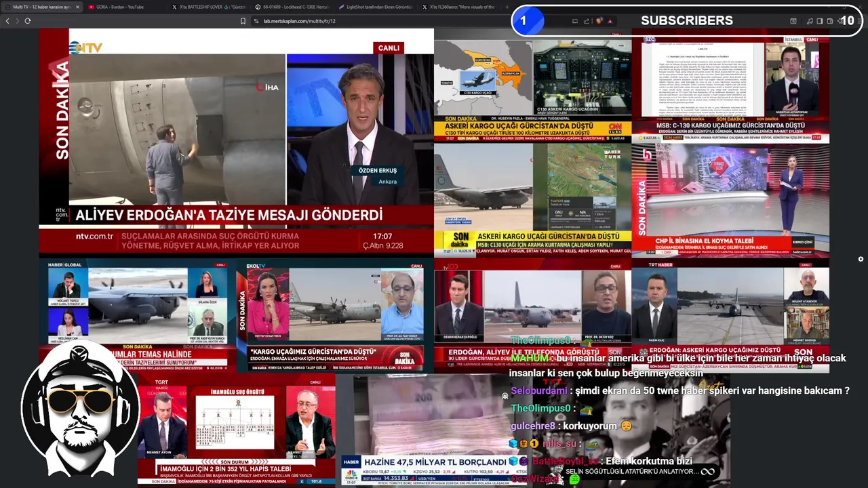
Task: Select the Sözcü TV stream tile
Action: click(x=730, y=85)
